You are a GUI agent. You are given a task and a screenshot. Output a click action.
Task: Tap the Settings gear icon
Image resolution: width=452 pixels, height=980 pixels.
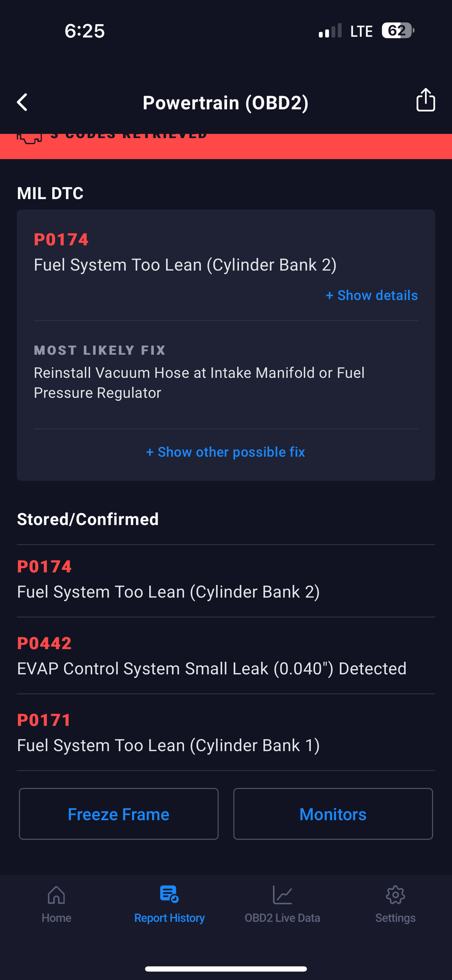pyautogui.click(x=395, y=895)
